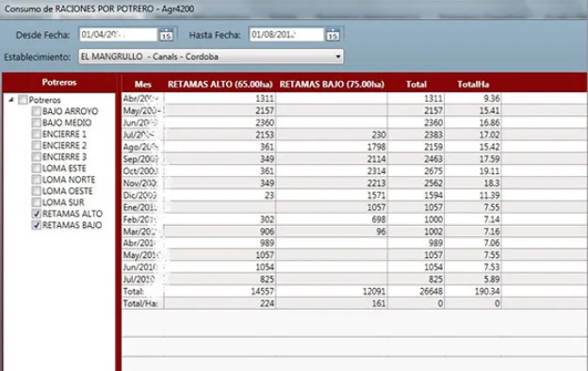The width and height of the screenshot is (588, 371).
Task: Select the TotalHa cell 18.3
Action: click(x=473, y=183)
